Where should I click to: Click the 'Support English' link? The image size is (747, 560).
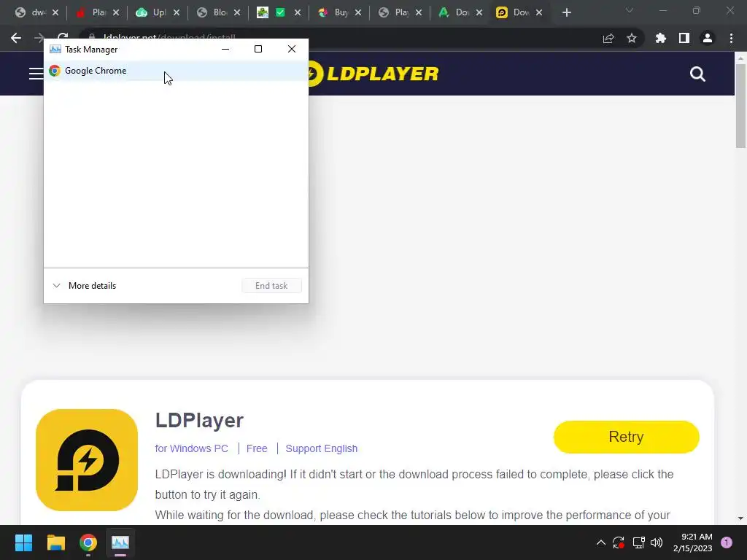(322, 448)
